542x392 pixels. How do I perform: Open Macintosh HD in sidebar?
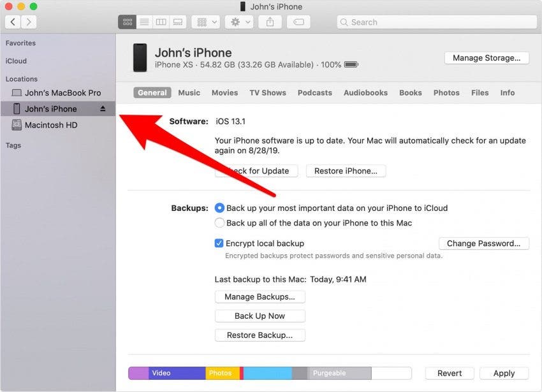click(58, 125)
